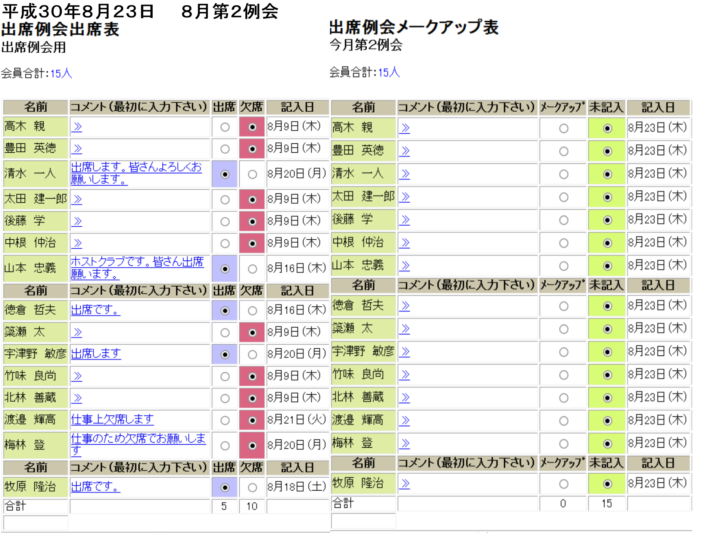Open 高木 親's comment arrow in makeup table
This screenshot has height=560, width=728.
(405, 128)
